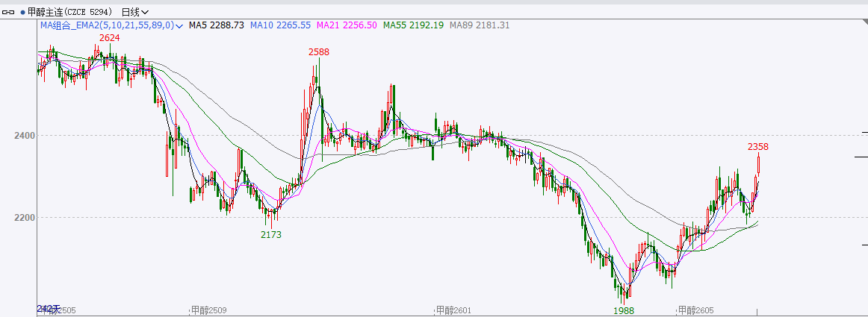Screen dimensions: 868x317
Task: Click the blue dot before 甲醇主连
Action: [x=22, y=12]
